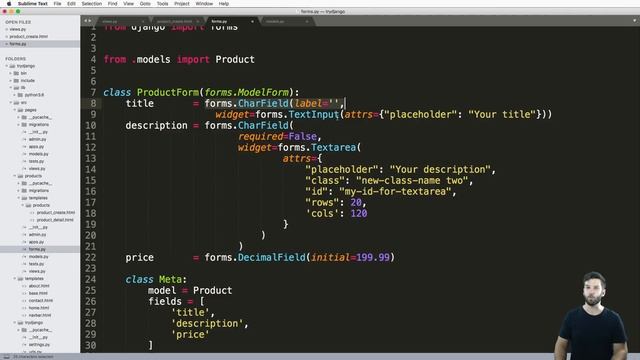
Task: Open models.py in the pages folder
Action: [x=38, y=154]
